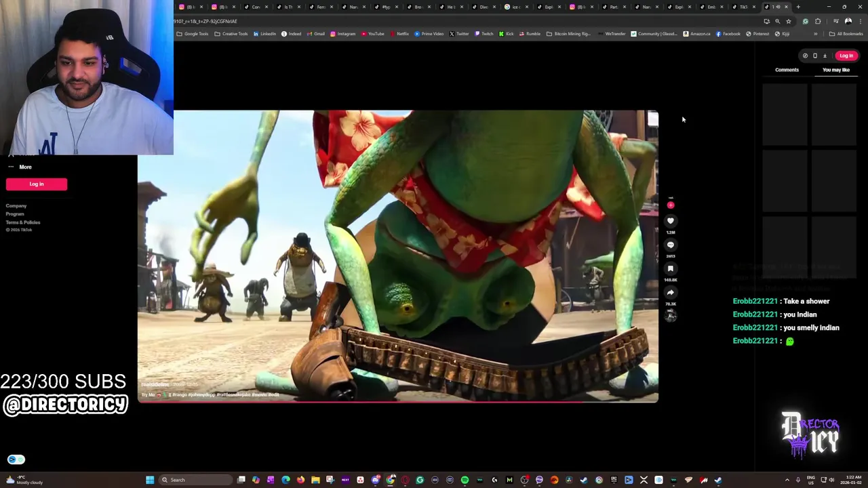
Task: Open the All Bookmarks folder
Action: pos(846,34)
